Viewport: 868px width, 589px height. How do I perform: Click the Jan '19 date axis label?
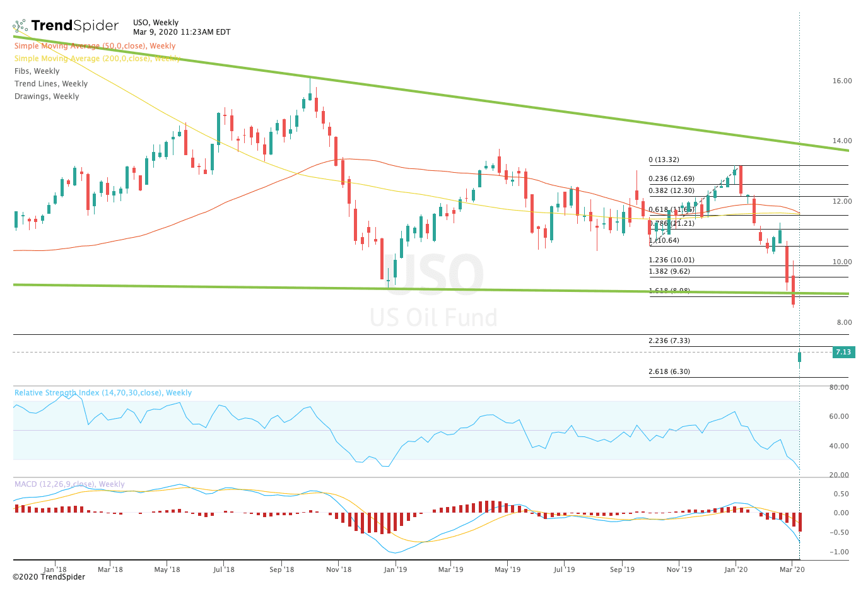[x=396, y=569]
